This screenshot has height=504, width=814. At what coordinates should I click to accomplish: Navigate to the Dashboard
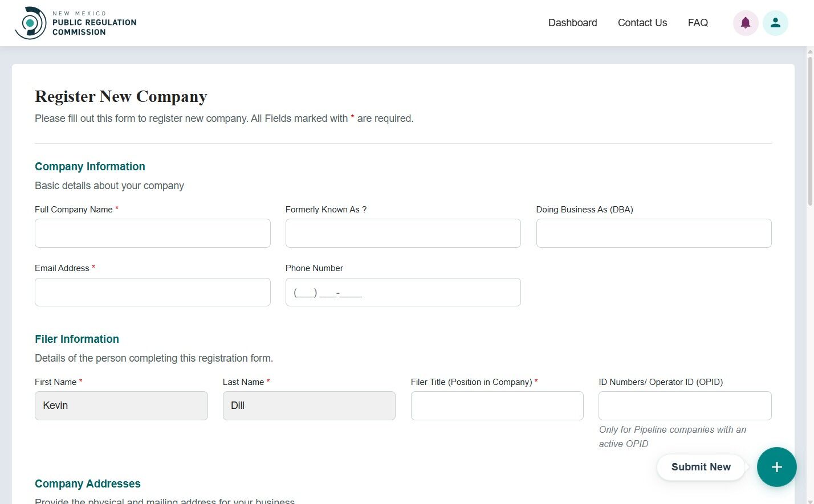[572, 23]
